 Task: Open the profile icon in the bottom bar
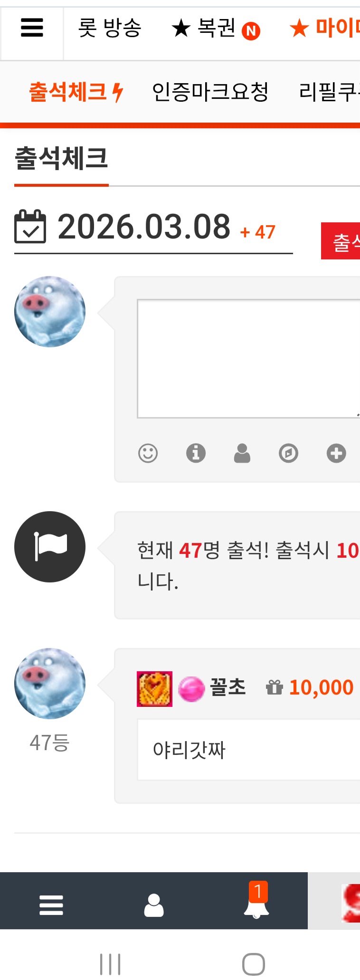click(154, 905)
